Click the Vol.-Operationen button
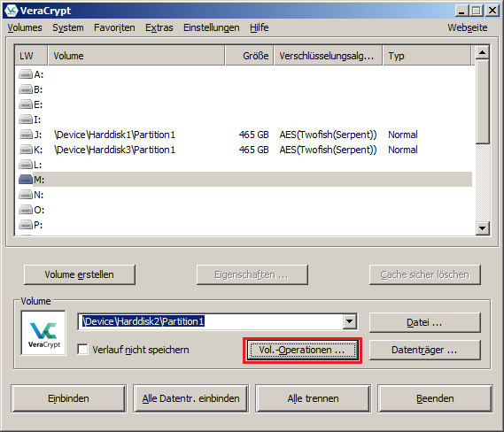 click(x=302, y=350)
